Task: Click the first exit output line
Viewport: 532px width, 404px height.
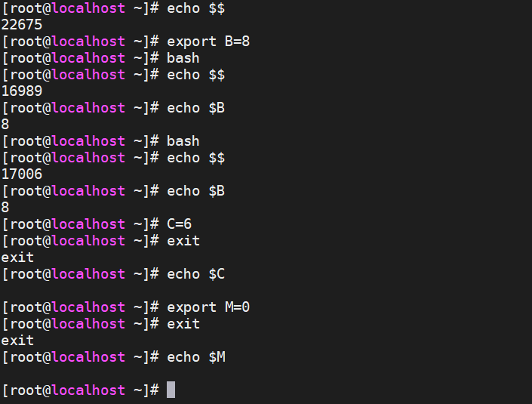Action: coord(17,258)
